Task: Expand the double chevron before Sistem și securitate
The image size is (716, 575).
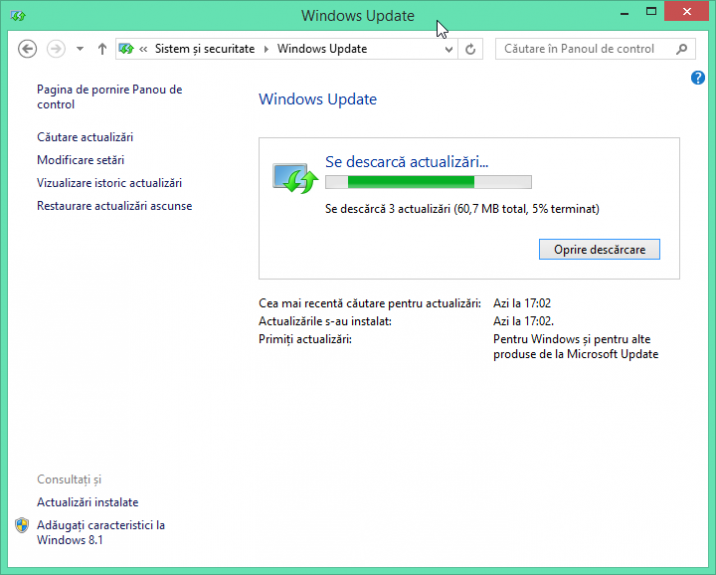Action: point(143,49)
